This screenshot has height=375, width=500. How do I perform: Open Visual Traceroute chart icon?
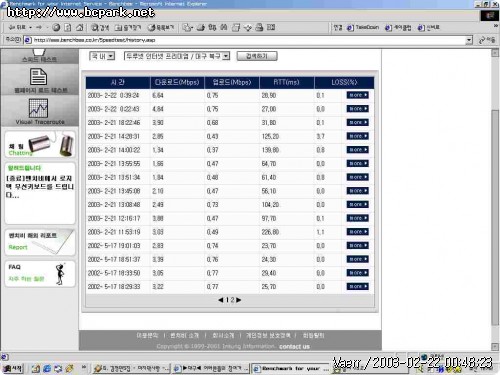pos(38,108)
